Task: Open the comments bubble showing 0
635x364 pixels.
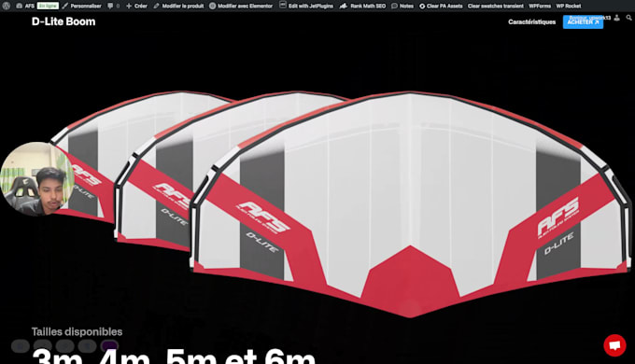Action: click(x=113, y=7)
